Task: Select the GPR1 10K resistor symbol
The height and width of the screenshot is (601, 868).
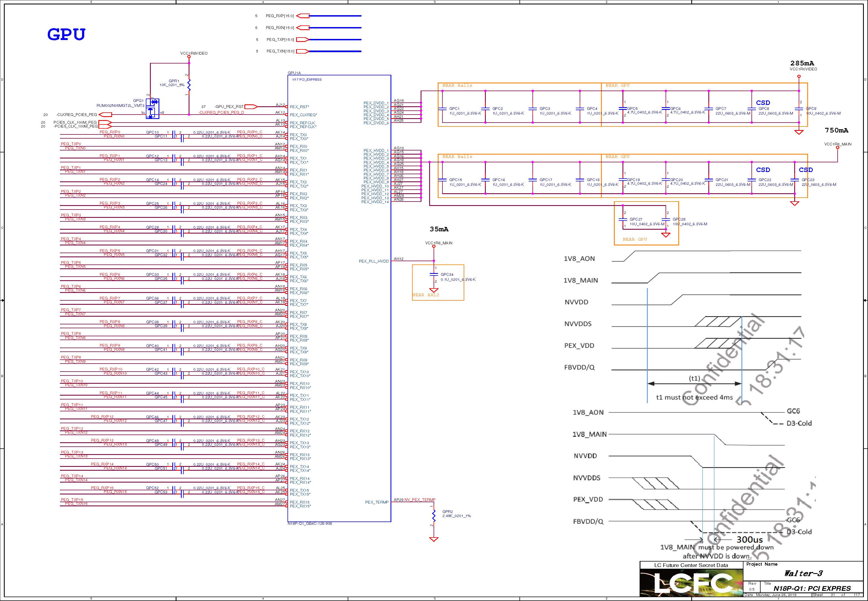Action: pyautogui.click(x=189, y=85)
